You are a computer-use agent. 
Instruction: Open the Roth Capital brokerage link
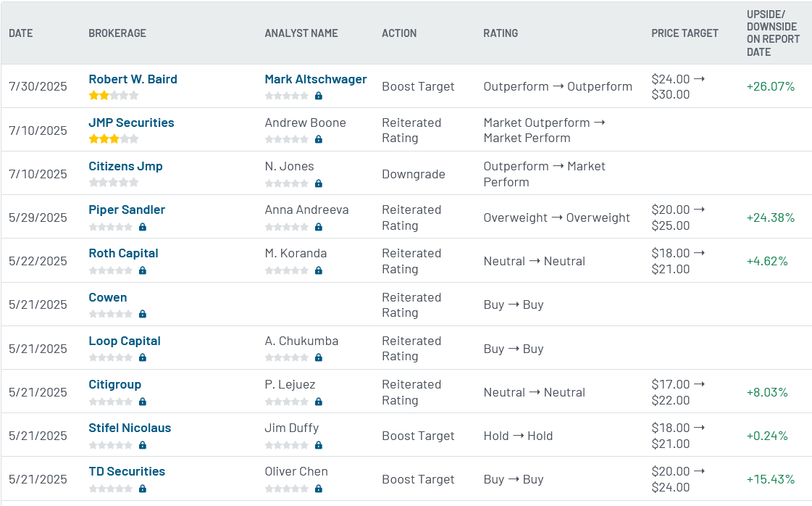click(123, 254)
